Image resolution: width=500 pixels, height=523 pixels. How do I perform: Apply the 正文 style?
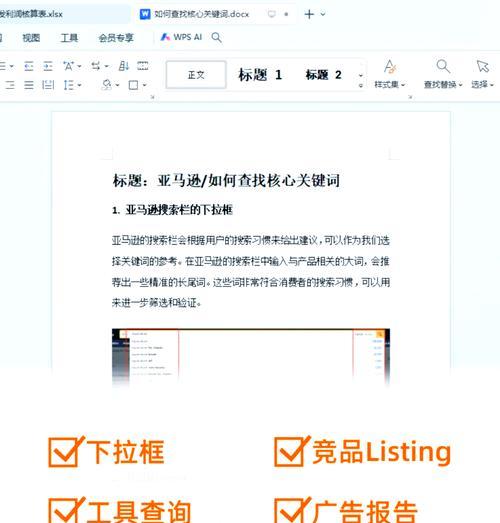pyautogui.click(x=196, y=75)
